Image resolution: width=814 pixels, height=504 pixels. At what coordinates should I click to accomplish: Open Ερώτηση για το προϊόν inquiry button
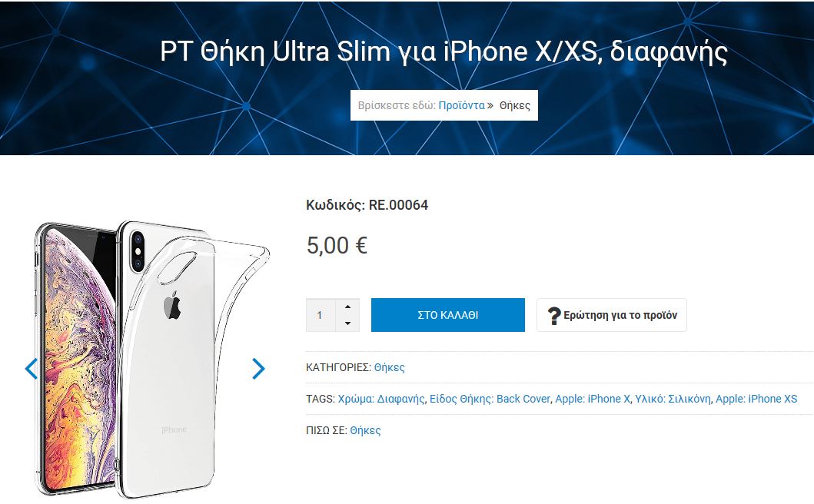[x=612, y=315]
